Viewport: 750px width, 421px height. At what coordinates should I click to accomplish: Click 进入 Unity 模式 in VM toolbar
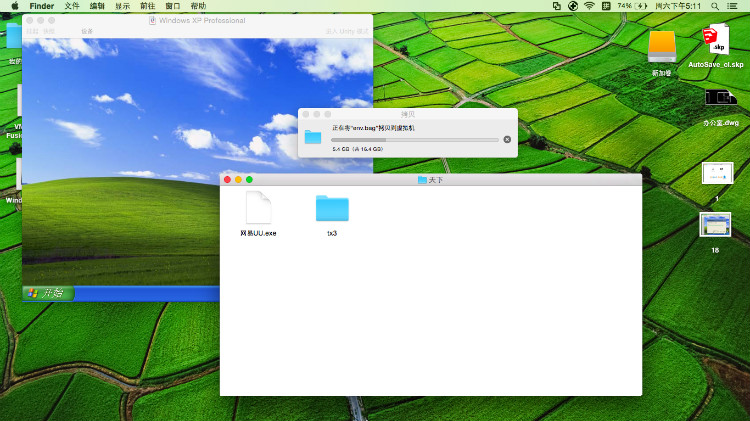[347, 31]
